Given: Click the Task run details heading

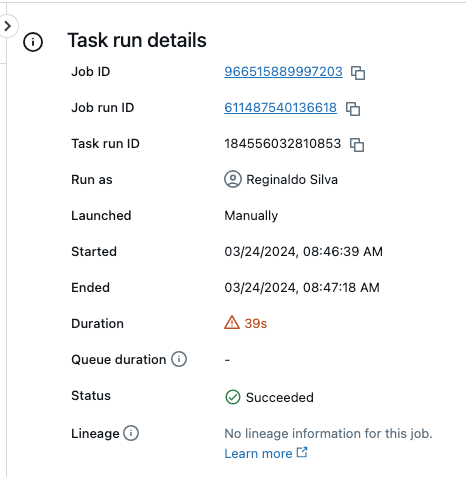Looking at the screenshot, I should pos(137,40).
